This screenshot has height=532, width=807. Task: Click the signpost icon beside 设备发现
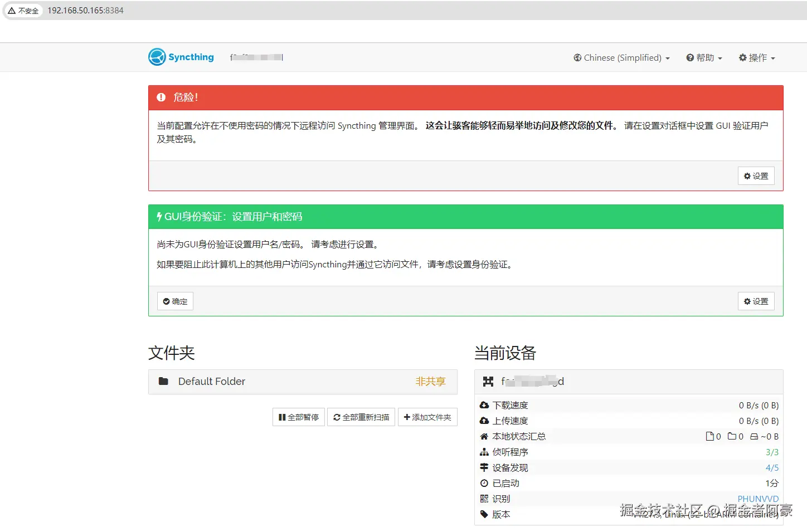[484, 467]
